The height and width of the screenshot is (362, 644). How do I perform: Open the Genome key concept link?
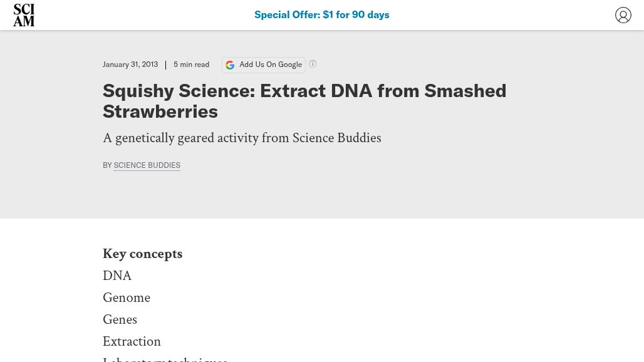coord(127,297)
